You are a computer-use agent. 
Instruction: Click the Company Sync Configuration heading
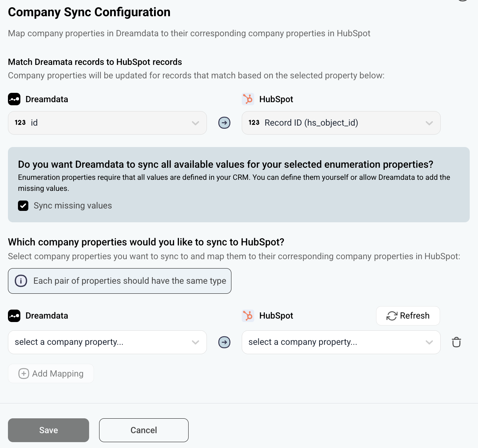click(x=89, y=12)
